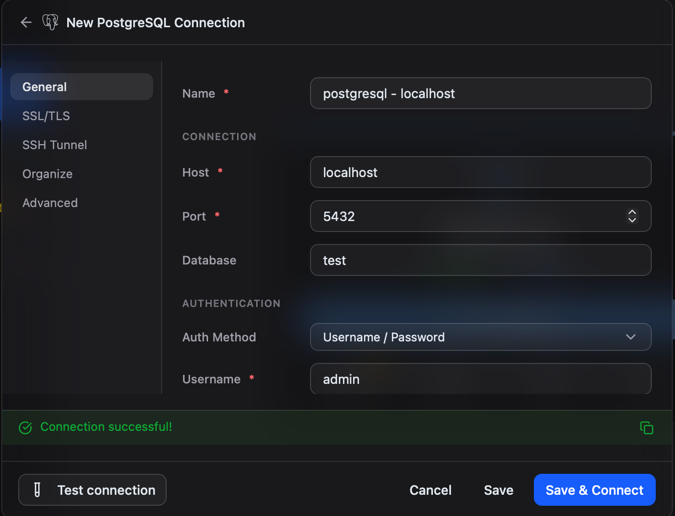
Task: Run Test connection
Action: click(x=92, y=490)
